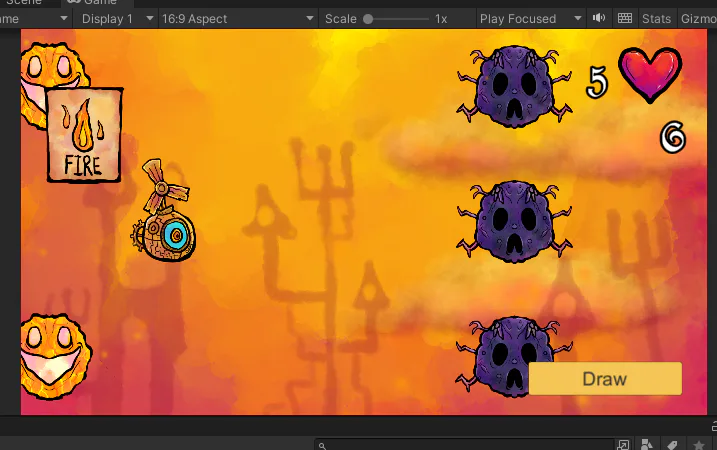The width and height of the screenshot is (717, 450).
Task: Click the open in new window icon
Action: click(x=623, y=445)
